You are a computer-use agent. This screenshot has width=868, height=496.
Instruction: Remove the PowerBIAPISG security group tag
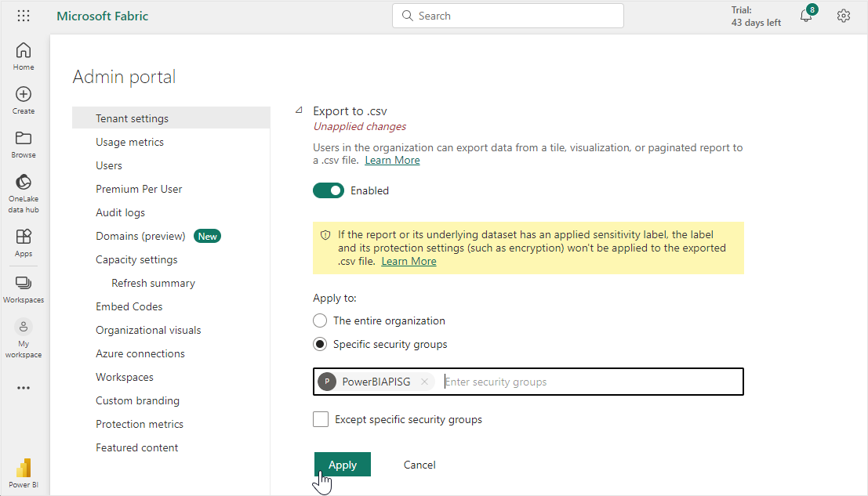coord(424,382)
